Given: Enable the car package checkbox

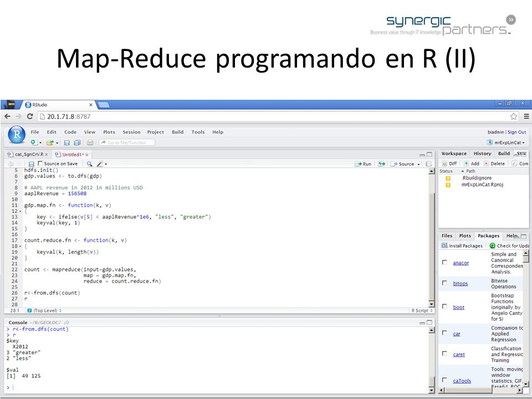Looking at the screenshot, I should pyautogui.click(x=444, y=333).
